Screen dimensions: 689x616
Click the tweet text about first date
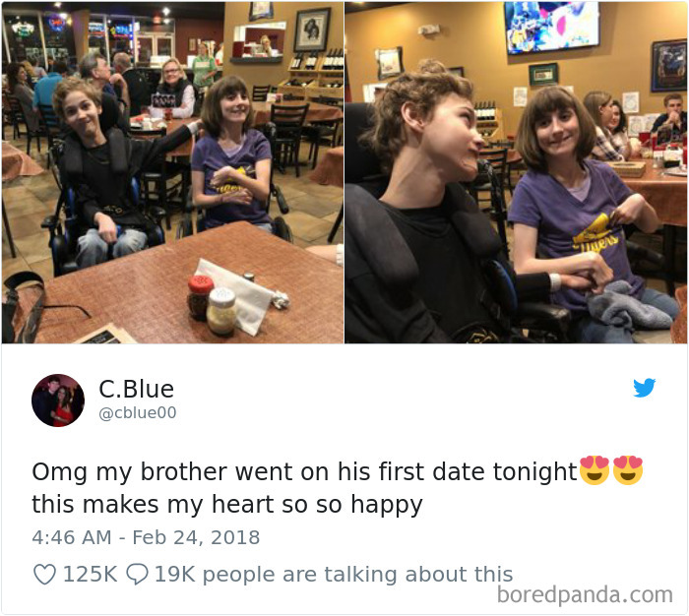[x=337, y=487]
